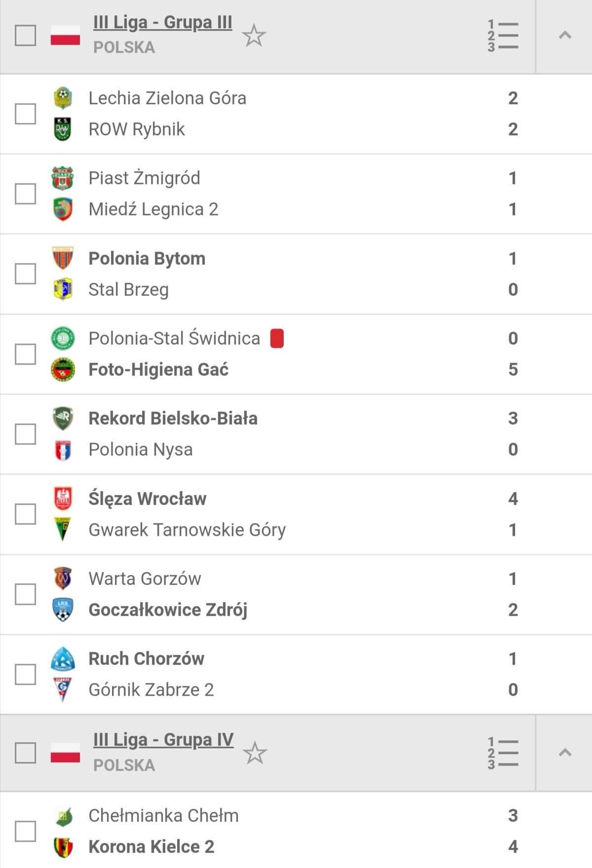Star III Liga - Grupa III as favorite

pyautogui.click(x=254, y=36)
